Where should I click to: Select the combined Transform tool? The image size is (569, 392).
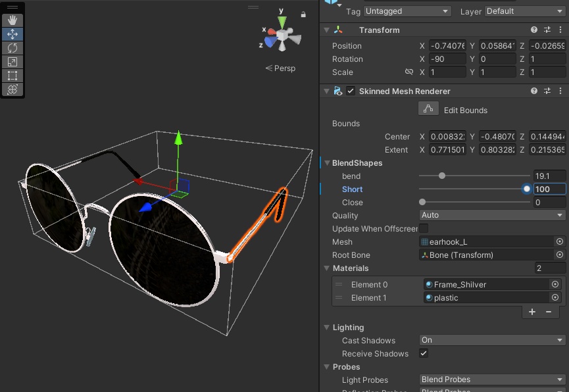pos(12,89)
